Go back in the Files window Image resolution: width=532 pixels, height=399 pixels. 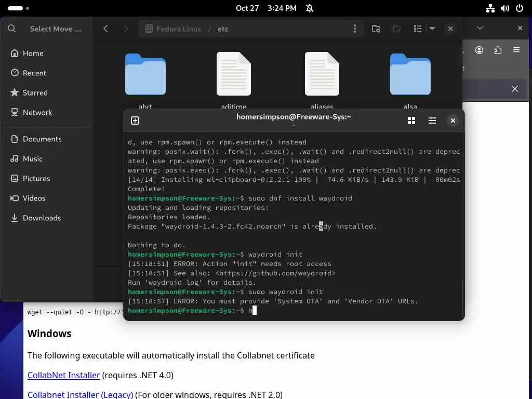(105, 29)
